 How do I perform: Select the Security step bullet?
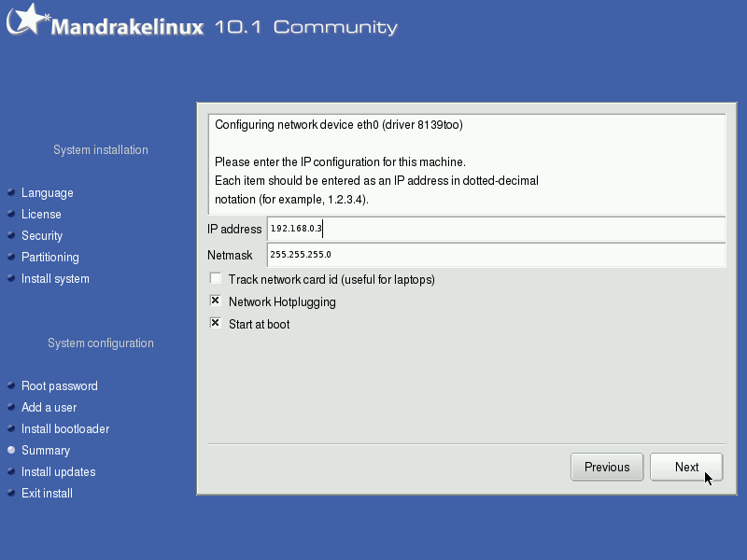pos(11,235)
